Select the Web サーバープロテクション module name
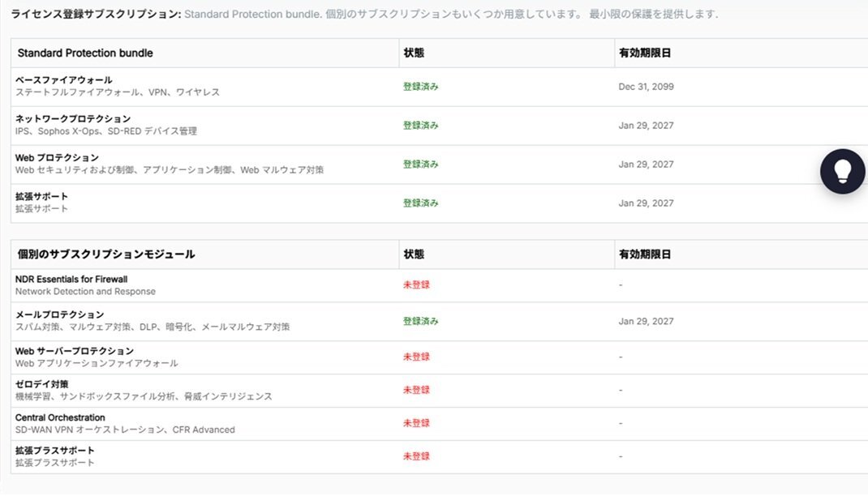This screenshot has height=496, width=868. coord(75,351)
